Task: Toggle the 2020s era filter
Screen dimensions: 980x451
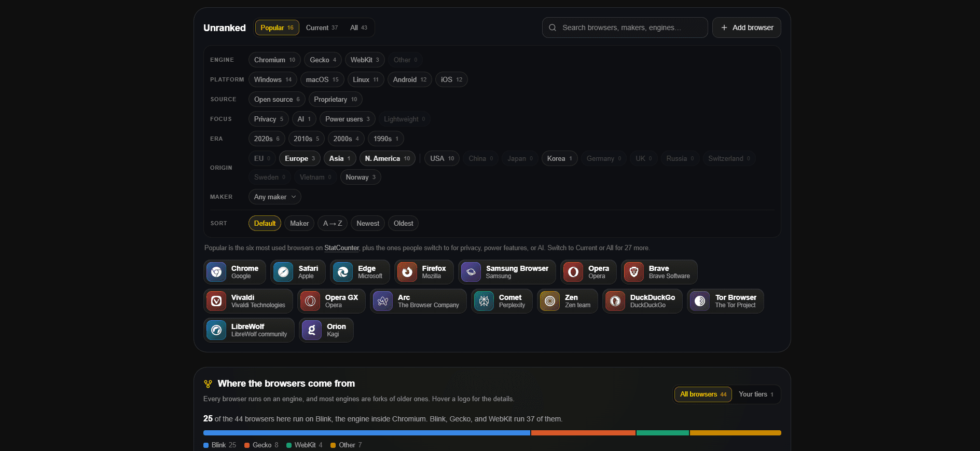Action: pyautogui.click(x=267, y=139)
